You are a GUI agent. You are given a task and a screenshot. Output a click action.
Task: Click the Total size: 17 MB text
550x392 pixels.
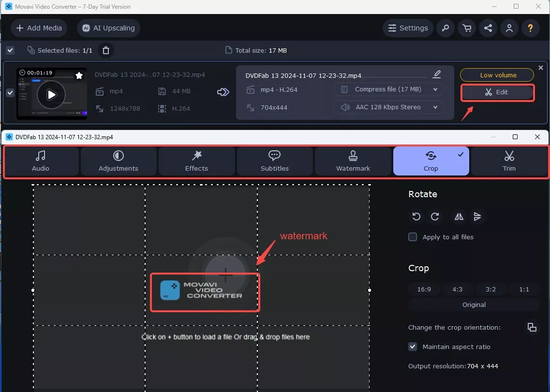coord(261,50)
